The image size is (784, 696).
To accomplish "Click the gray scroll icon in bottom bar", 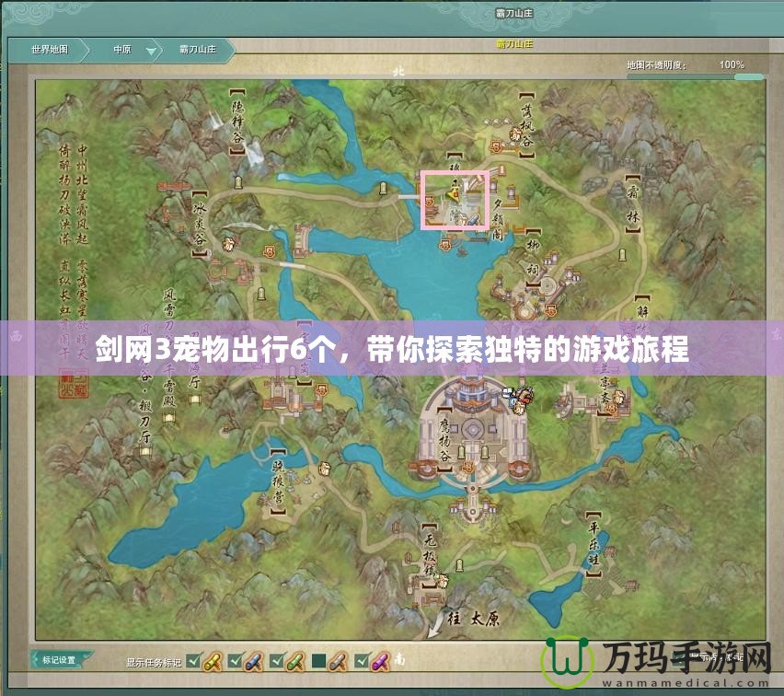I will [x=339, y=661].
